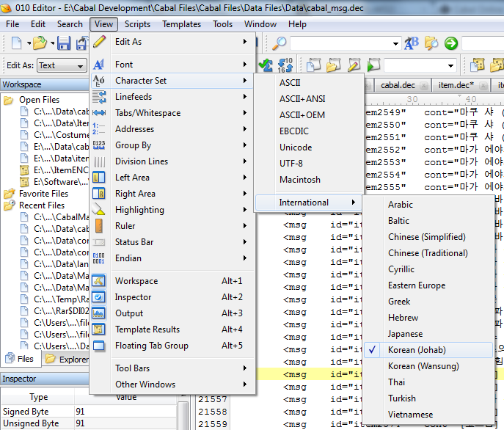The image size is (504, 430).
Task: Click the Workspace hammer icon
Action: 99,281
